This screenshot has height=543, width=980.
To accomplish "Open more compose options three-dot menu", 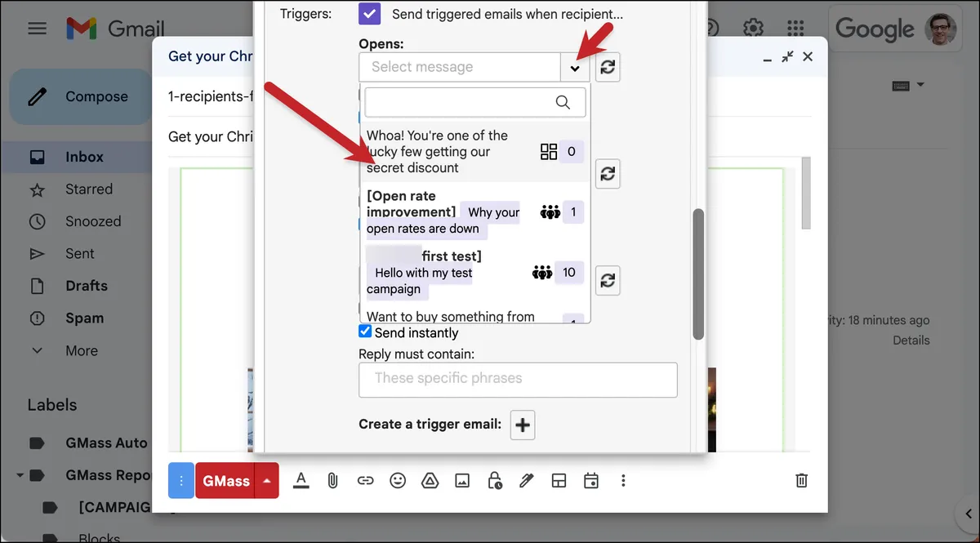I will coord(623,480).
